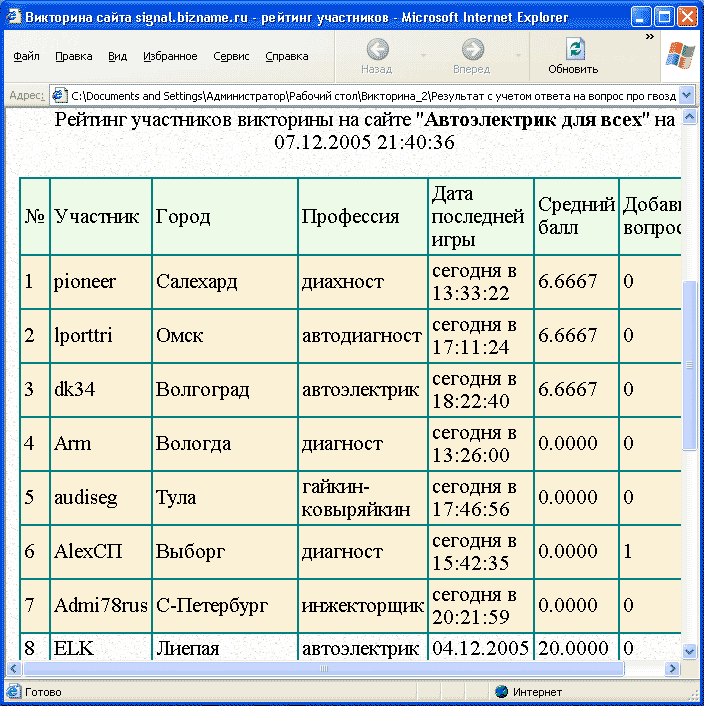Click the horizontal scrollbar right arrow

pyautogui.click(x=673, y=668)
